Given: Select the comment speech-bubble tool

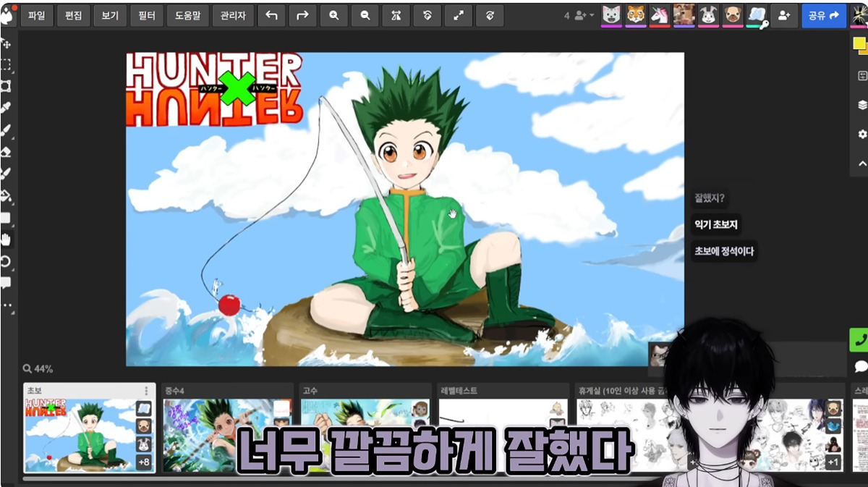Looking at the screenshot, I should [6, 283].
